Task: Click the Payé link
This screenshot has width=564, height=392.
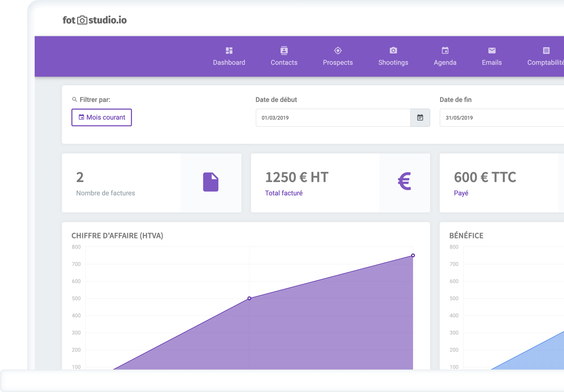Action: (x=461, y=193)
